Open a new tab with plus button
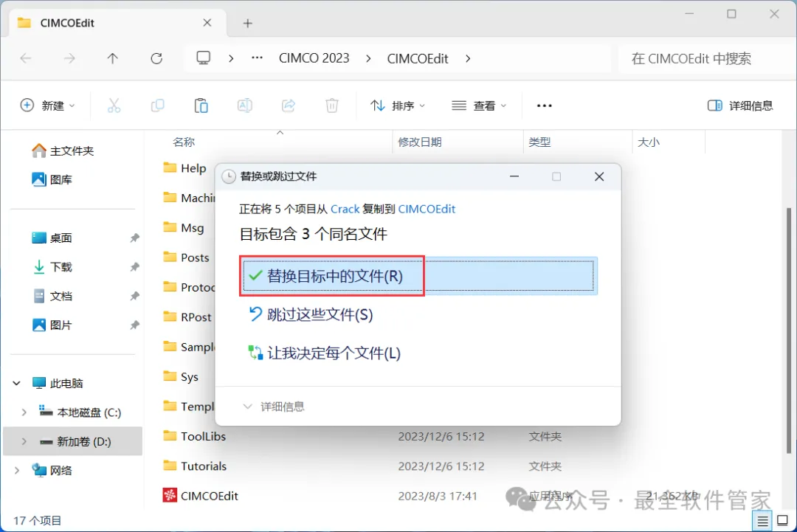Image resolution: width=797 pixels, height=532 pixels. pos(247,24)
